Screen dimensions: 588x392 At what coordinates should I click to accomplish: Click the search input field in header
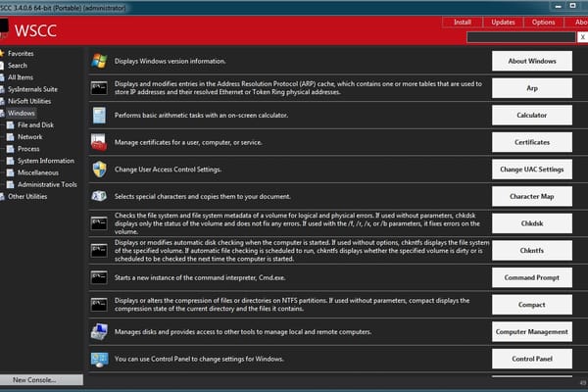click(x=521, y=37)
